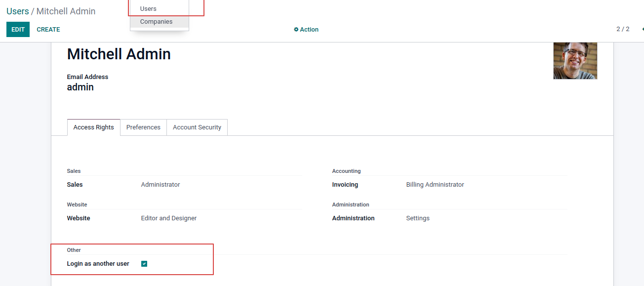Select the Access Rights tab
The image size is (644, 286).
93,127
